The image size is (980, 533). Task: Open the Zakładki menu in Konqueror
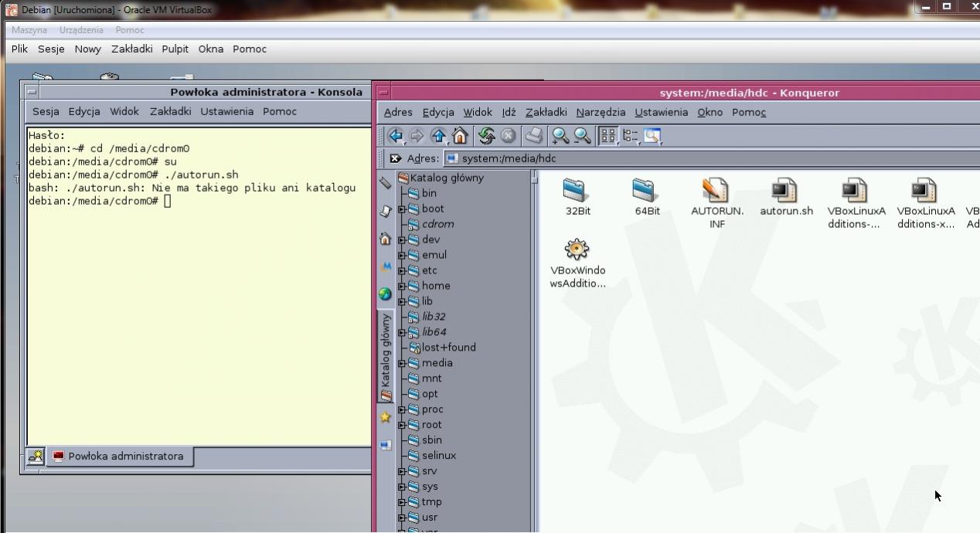point(546,112)
